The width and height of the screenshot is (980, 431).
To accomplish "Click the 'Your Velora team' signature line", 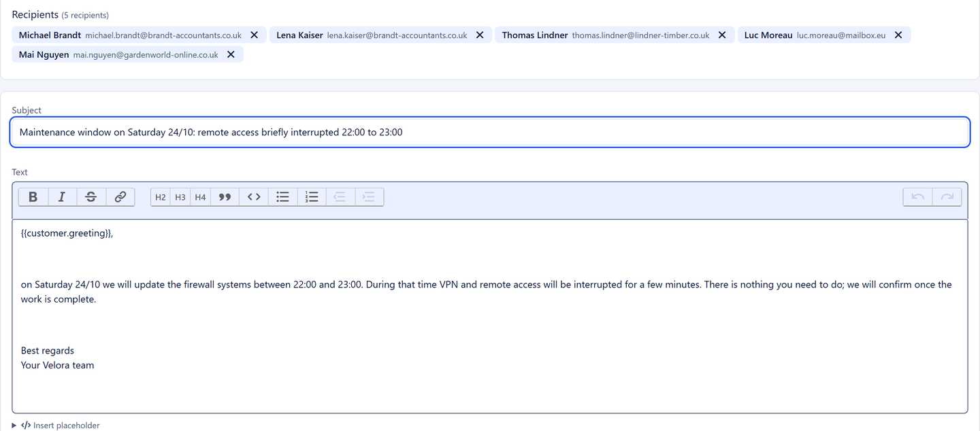I will (58, 365).
